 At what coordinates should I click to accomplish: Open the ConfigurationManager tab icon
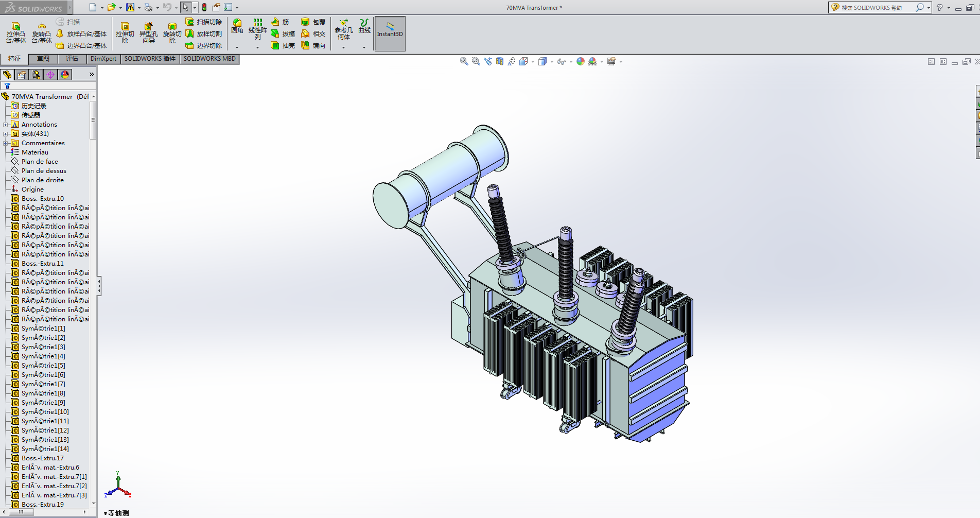tap(36, 75)
